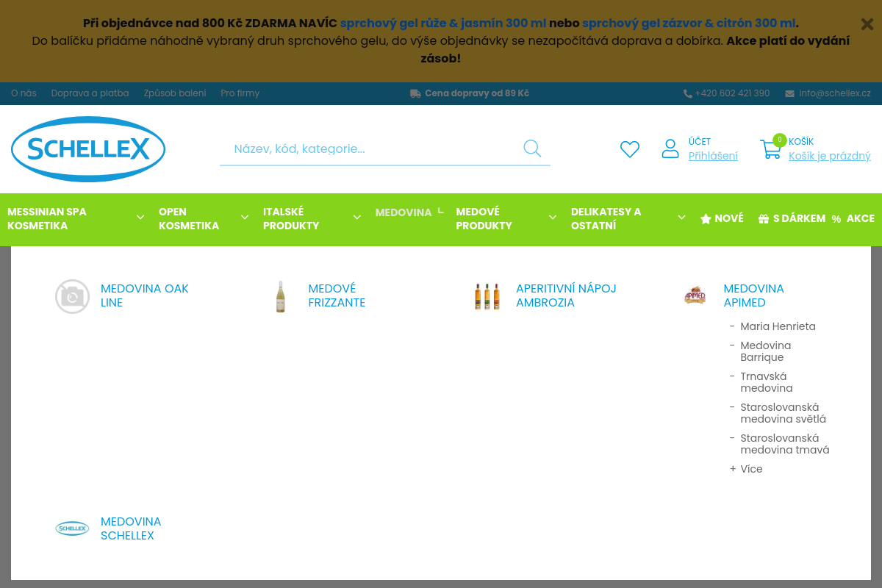The width and height of the screenshot is (882, 588).
Task: Select Staroslovanská medovina tmavá
Action: click(785, 444)
